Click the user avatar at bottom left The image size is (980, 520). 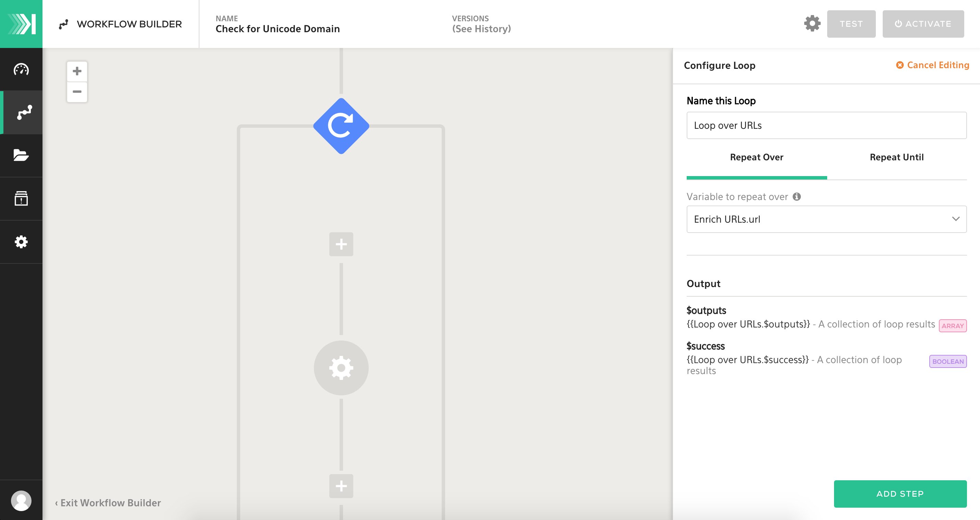click(x=21, y=500)
